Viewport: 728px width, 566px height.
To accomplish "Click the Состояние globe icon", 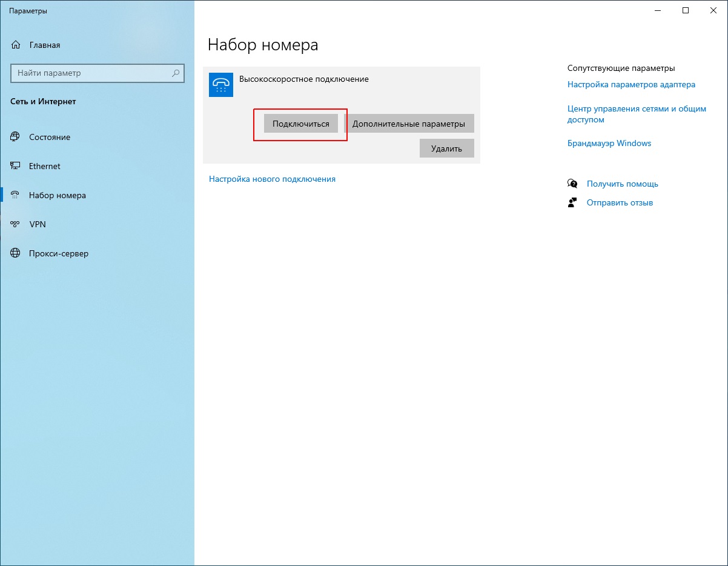I will click(x=16, y=137).
